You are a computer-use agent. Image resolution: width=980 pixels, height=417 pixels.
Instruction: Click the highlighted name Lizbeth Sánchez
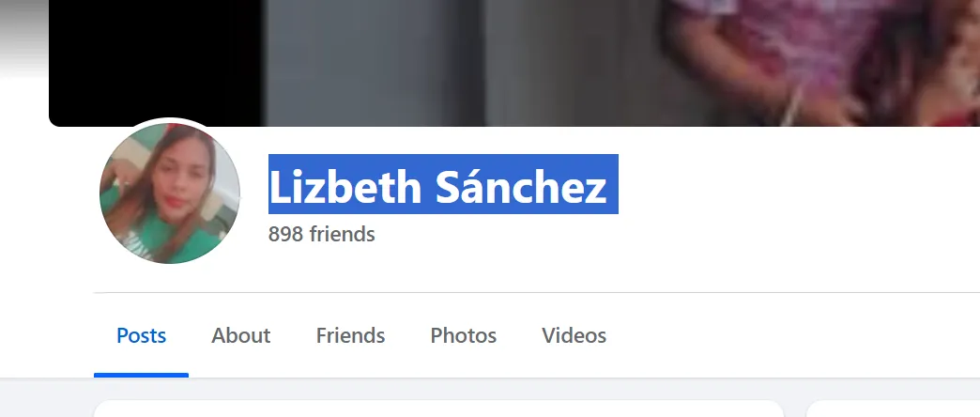click(443, 184)
